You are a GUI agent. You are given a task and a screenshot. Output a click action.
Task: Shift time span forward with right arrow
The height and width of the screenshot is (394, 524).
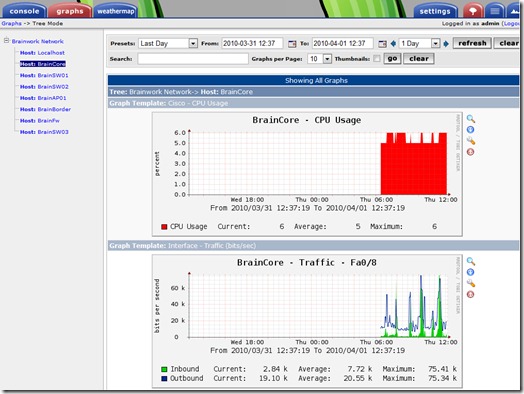click(446, 43)
